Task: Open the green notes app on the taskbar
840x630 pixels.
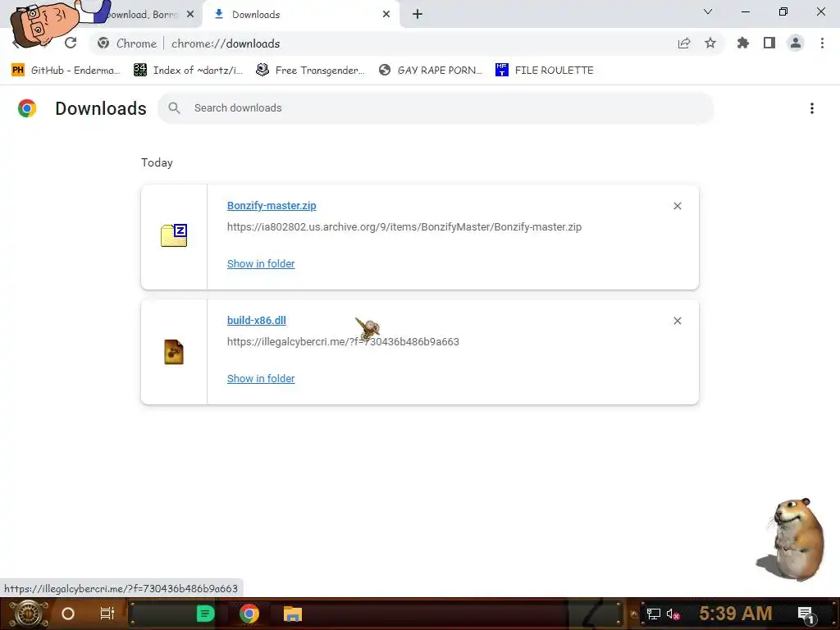Action: click(x=205, y=614)
